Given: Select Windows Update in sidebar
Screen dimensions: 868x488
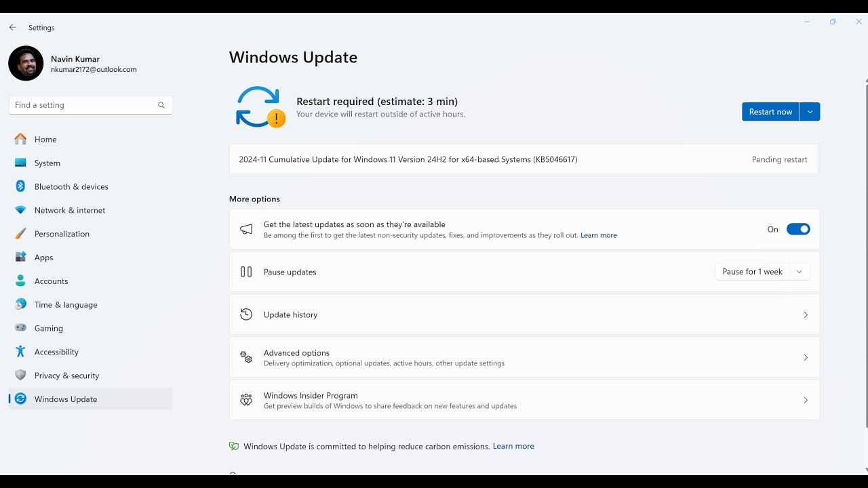Looking at the screenshot, I should 90,399.
